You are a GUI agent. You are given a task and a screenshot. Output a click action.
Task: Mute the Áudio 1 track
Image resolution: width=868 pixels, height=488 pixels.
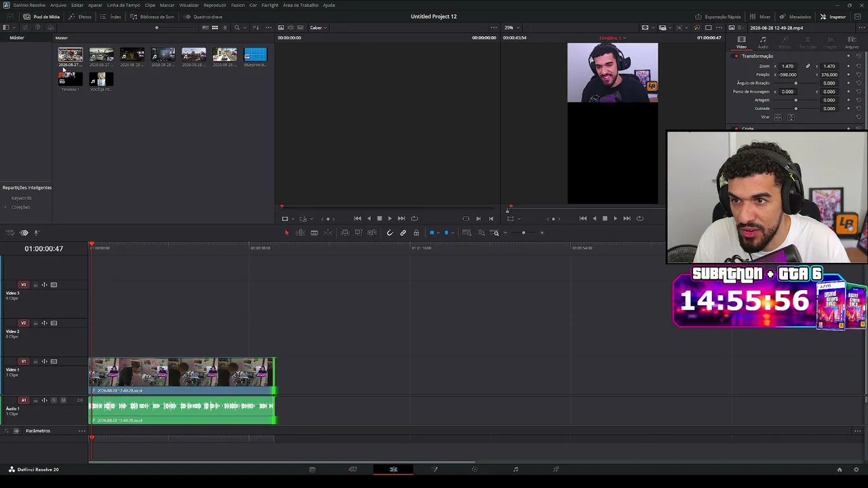pos(63,401)
